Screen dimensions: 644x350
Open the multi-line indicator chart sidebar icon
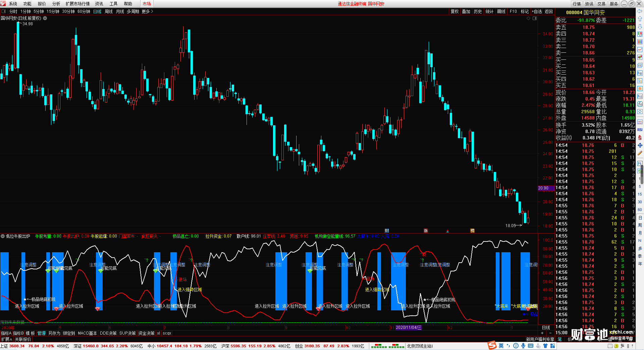640,122
